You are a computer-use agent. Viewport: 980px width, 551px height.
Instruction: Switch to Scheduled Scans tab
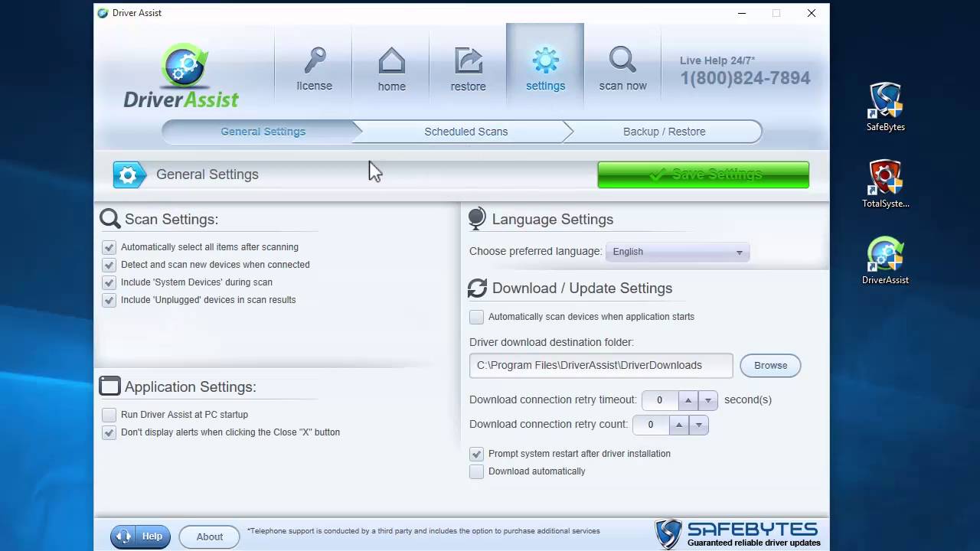(x=465, y=132)
